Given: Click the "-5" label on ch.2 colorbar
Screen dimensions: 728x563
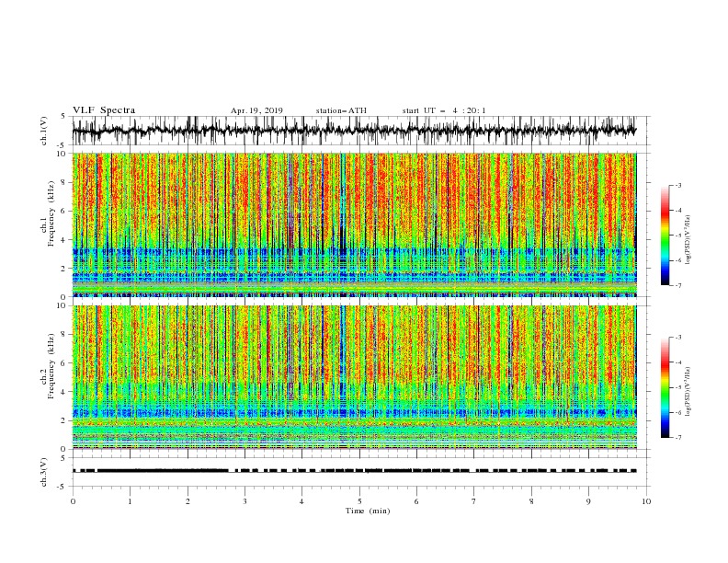Looking at the screenshot, I should tap(678, 387).
